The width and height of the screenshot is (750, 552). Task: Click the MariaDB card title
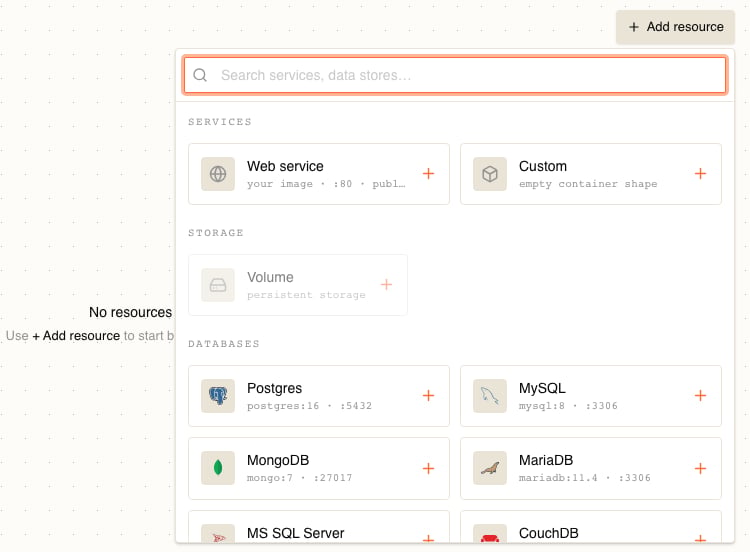coord(546,460)
